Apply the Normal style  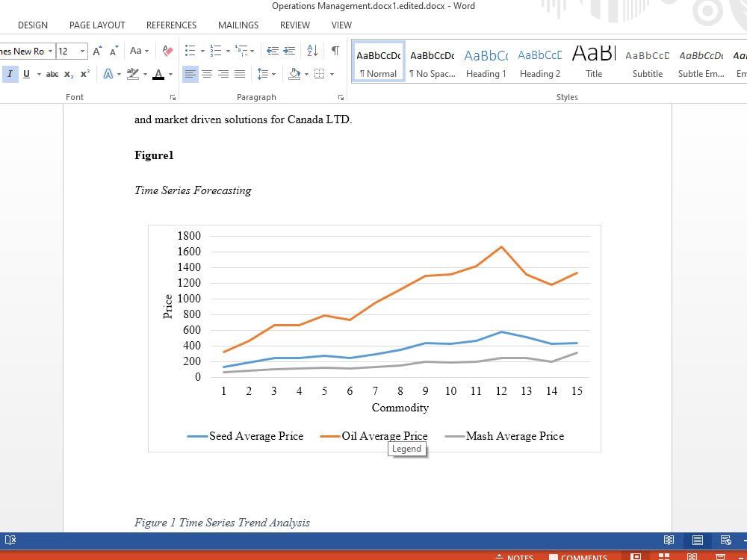click(379, 62)
